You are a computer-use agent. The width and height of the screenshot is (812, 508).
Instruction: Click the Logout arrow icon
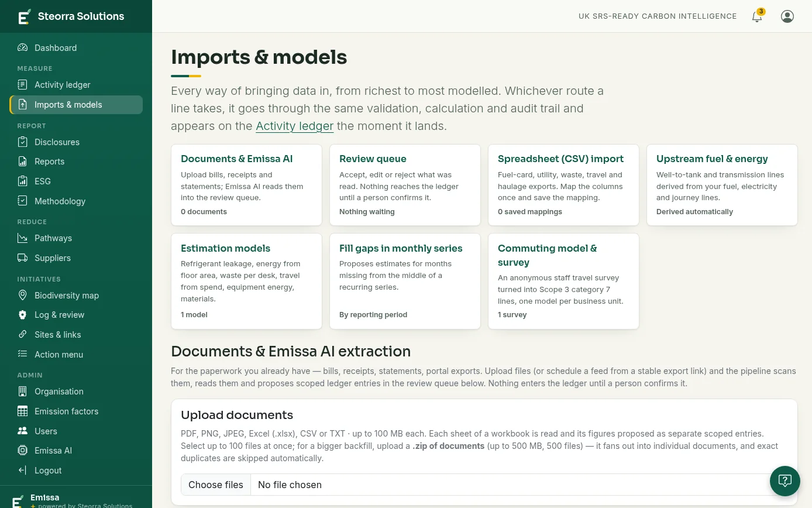pos(23,471)
